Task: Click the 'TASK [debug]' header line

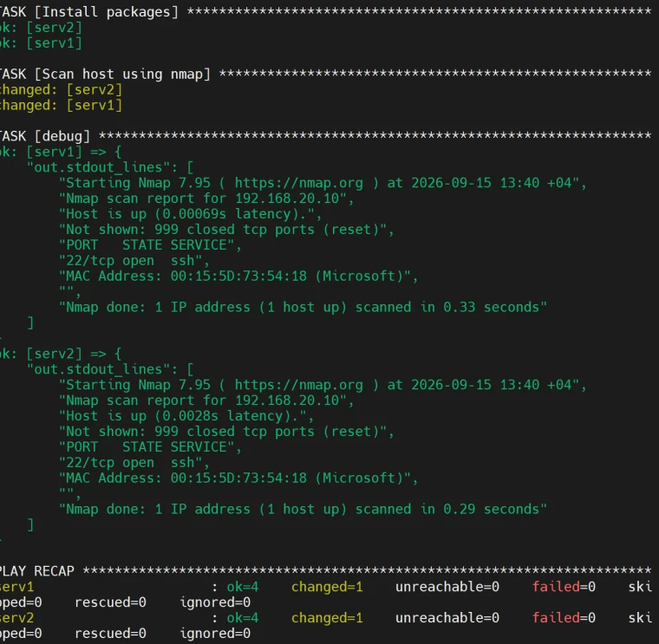Action: [326, 136]
